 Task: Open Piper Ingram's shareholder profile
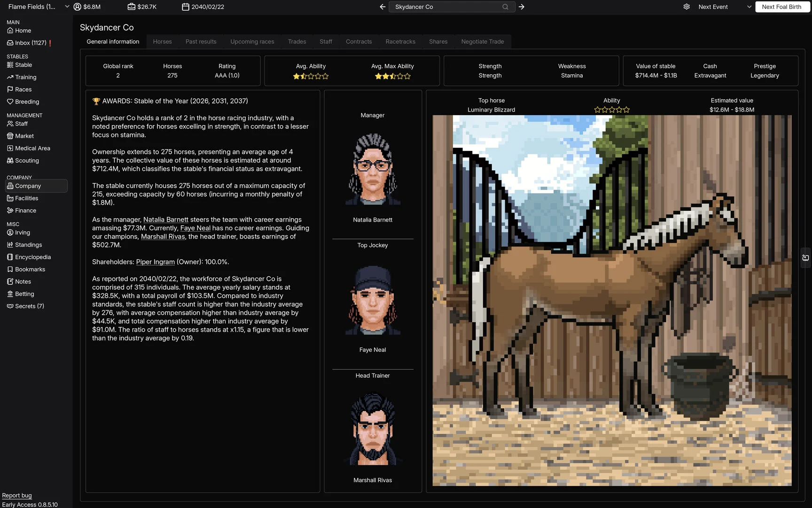155,262
